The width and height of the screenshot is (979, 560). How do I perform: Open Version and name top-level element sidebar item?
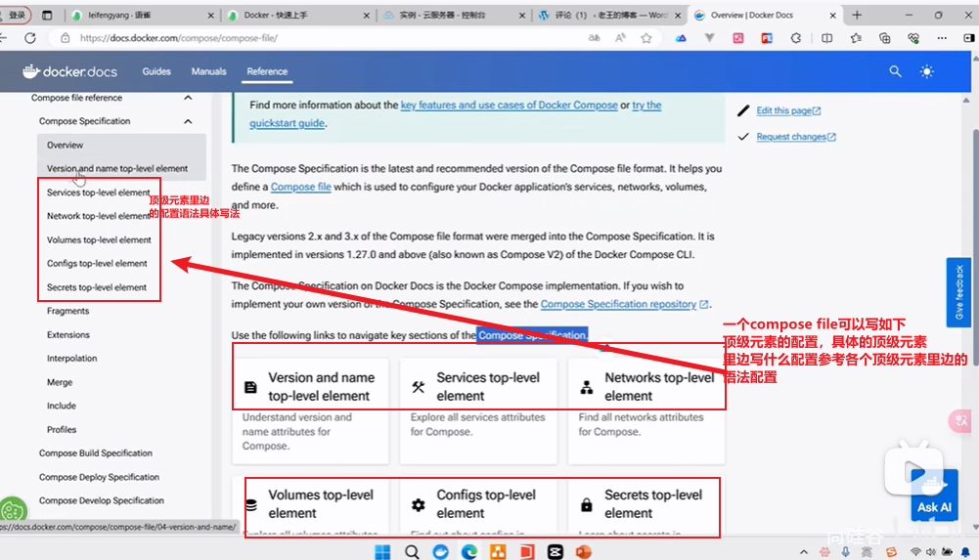(116, 168)
